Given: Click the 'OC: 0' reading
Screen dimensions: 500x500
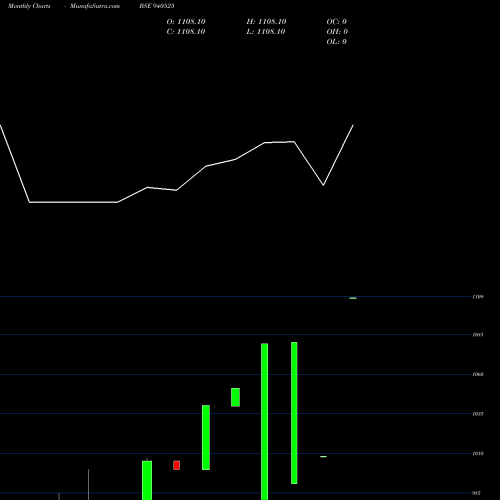Looking at the screenshot, I should (x=337, y=22).
